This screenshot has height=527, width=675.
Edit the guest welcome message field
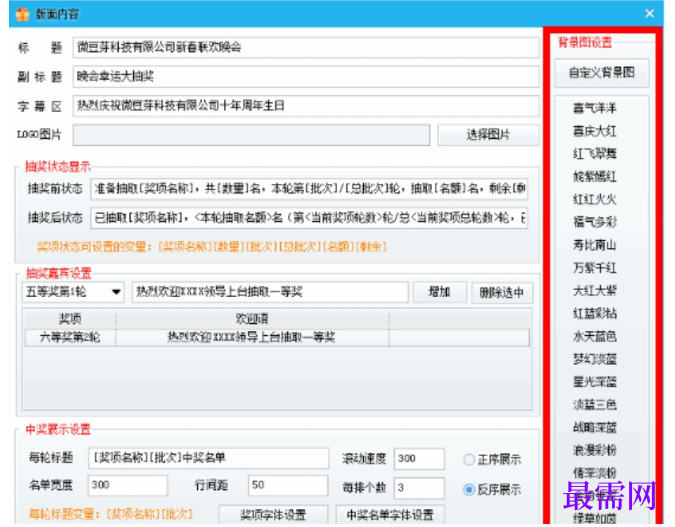(270, 292)
